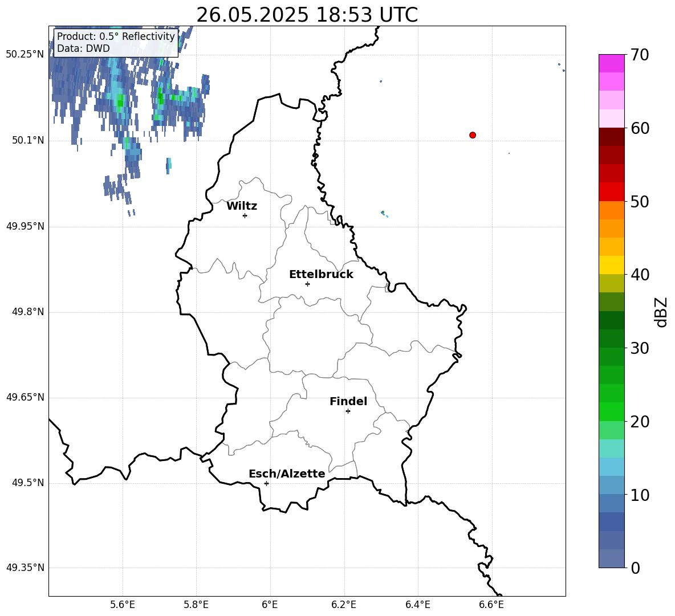This screenshot has width=675, height=616.
Task: Click the 0 tick label on colorbar
Action: [635, 568]
